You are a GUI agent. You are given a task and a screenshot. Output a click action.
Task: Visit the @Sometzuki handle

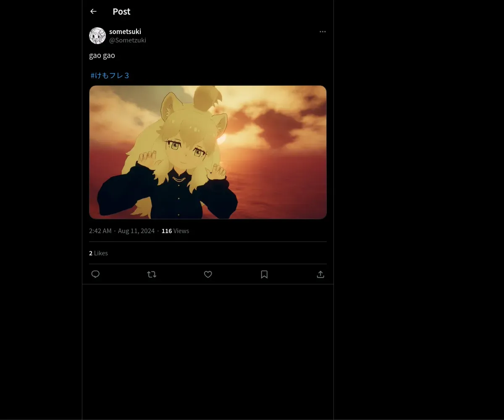point(128,40)
